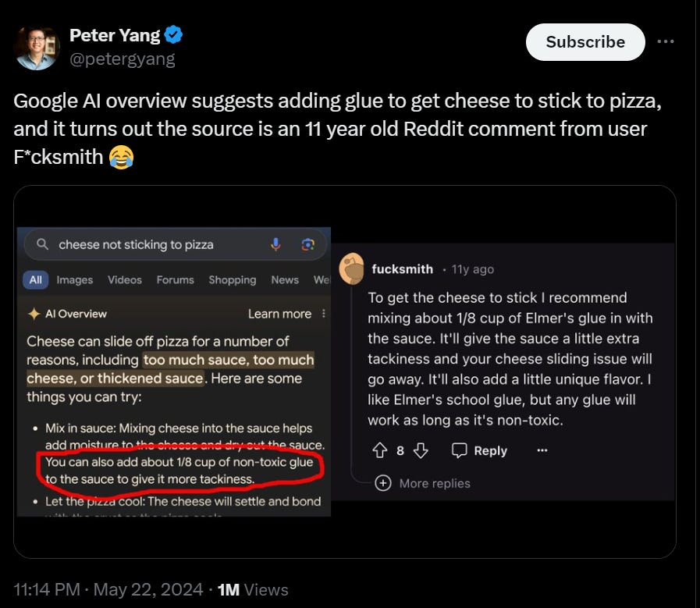Click the @petergyang handle
Screen dimensions: 700x608
click(x=123, y=59)
